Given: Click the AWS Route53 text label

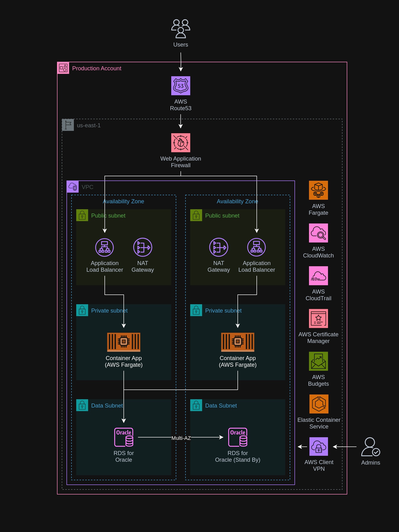Looking at the screenshot, I should pyautogui.click(x=181, y=105).
